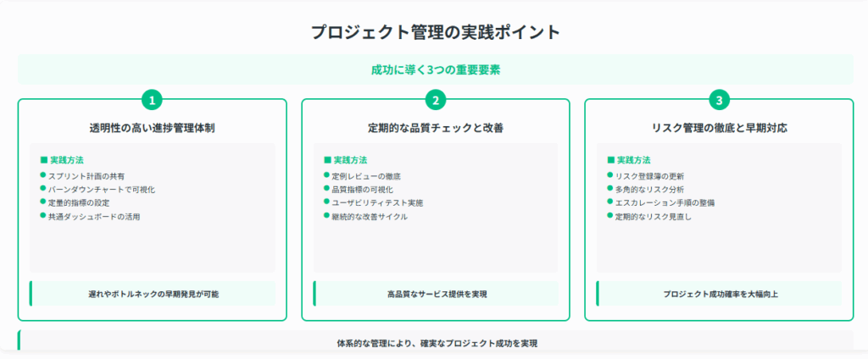Click the item ユーザビリティテスト実施
The height and width of the screenshot is (359, 868).
[377, 203]
